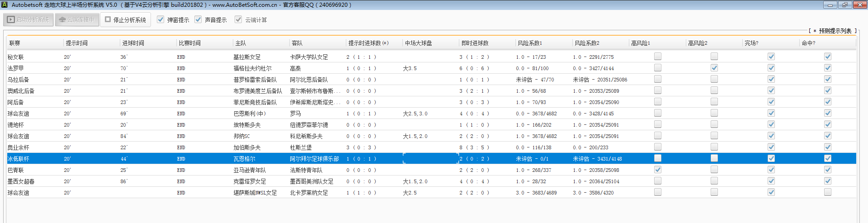Sort by the 联赛 column header
Screen dimensions: 868x223
tap(15, 43)
